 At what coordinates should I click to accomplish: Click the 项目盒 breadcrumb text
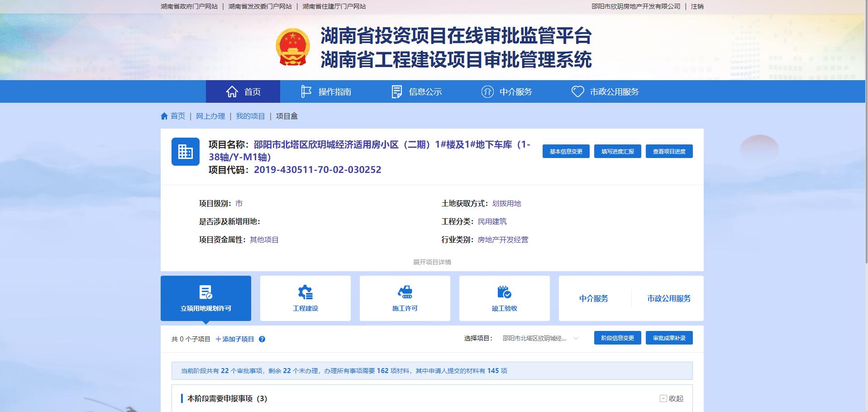pos(287,116)
